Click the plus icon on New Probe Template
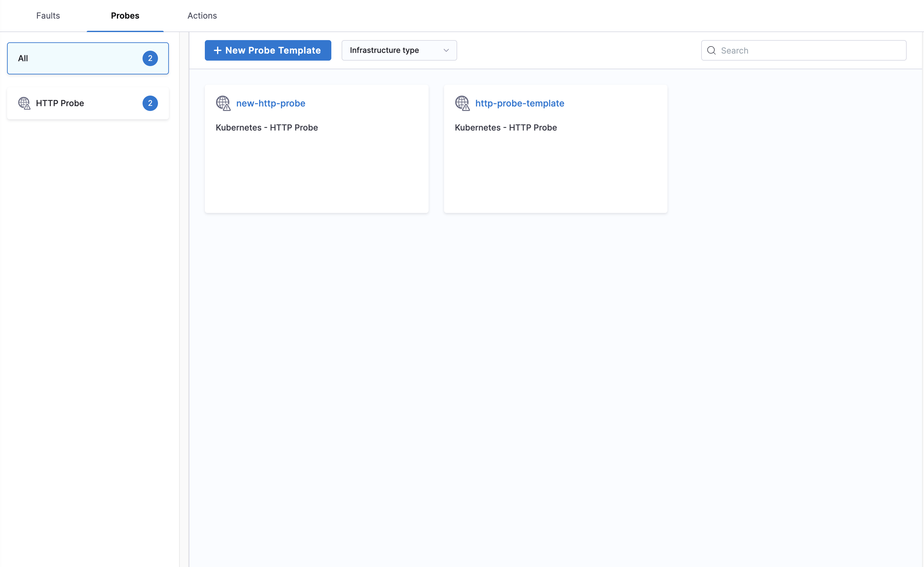 (x=217, y=50)
